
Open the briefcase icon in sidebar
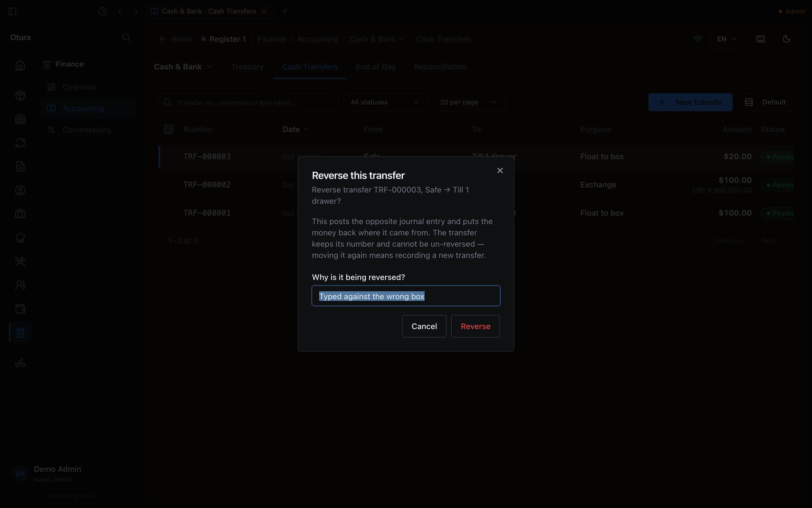pyautogui.click(x=21, y=214)
